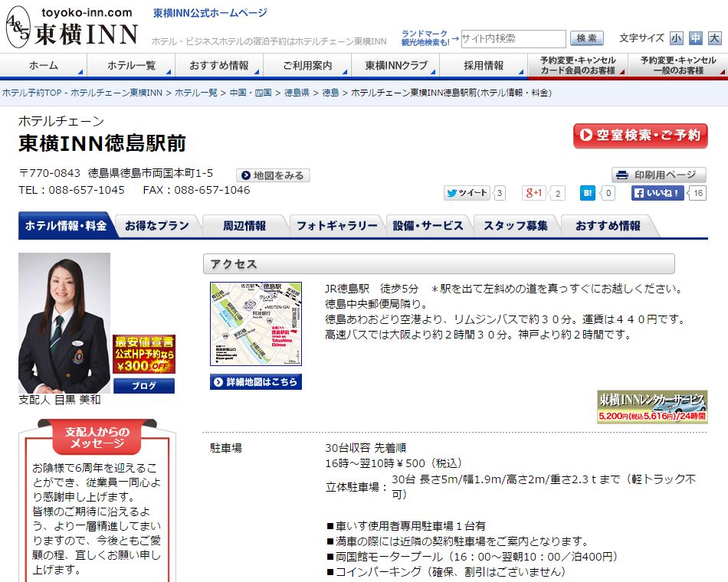
Task: Click the manager 目黒 美和 photo
Action: tap(64, 323)
